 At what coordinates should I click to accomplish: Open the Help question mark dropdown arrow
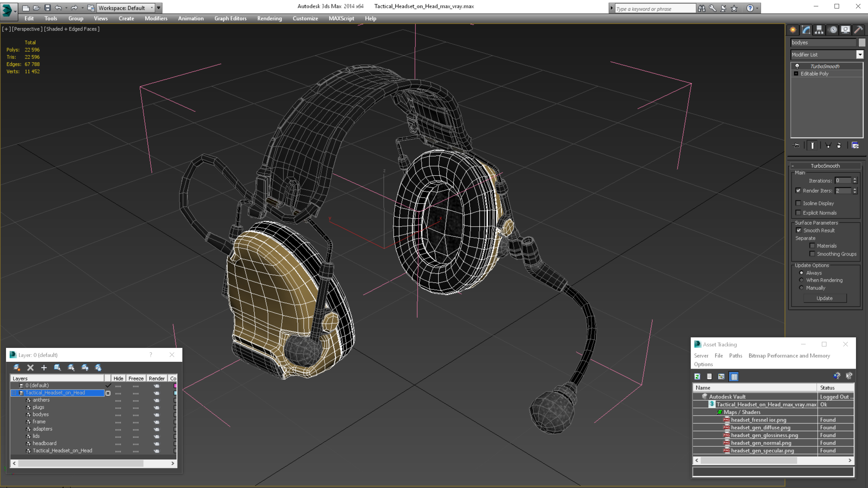757,8
